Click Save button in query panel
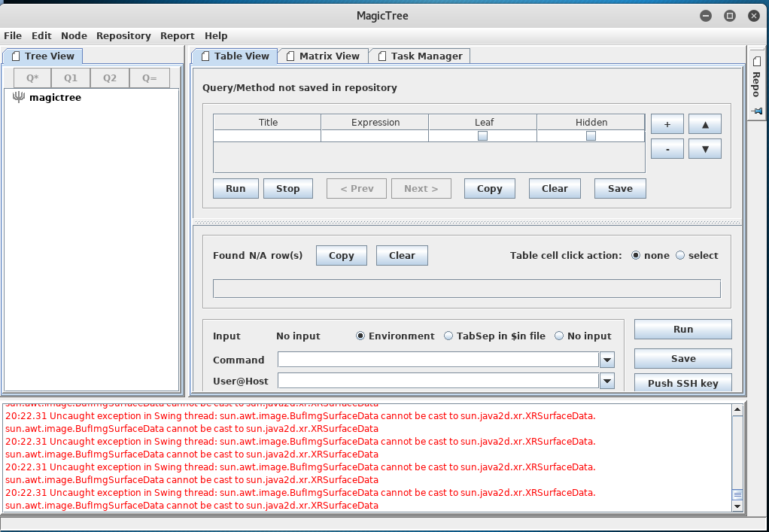This screenshot has width=769, height=532. tap(620, 188)
